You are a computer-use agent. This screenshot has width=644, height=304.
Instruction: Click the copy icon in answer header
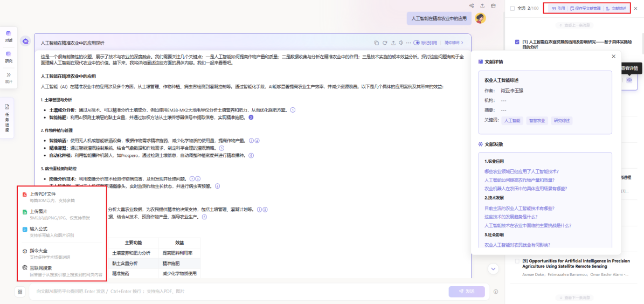point(377,43)
